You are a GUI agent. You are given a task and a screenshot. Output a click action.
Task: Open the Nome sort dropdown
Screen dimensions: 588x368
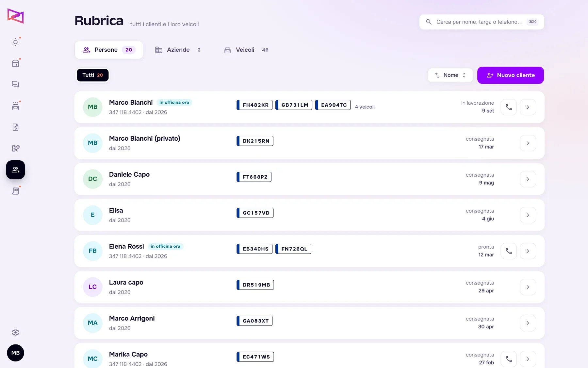click(450, 75)
